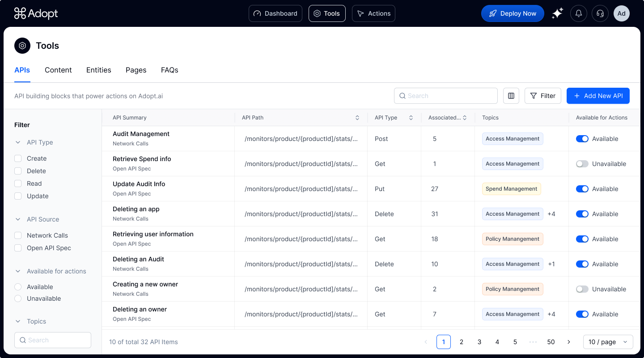The height and width of the screenshot is (358, 644).
Task: Collapse Available for actions section
Action: click(x=18, y=271)
